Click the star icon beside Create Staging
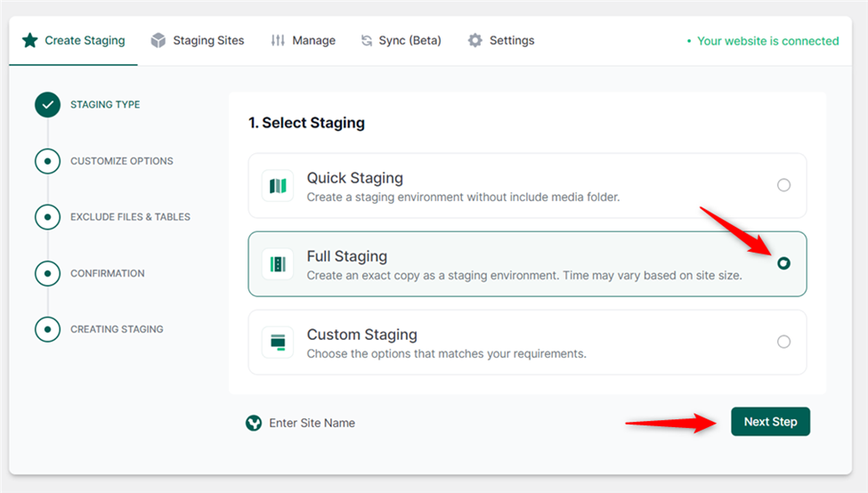Image resolution: width=868 pixels, height=493 pixels. pos(30,40)
